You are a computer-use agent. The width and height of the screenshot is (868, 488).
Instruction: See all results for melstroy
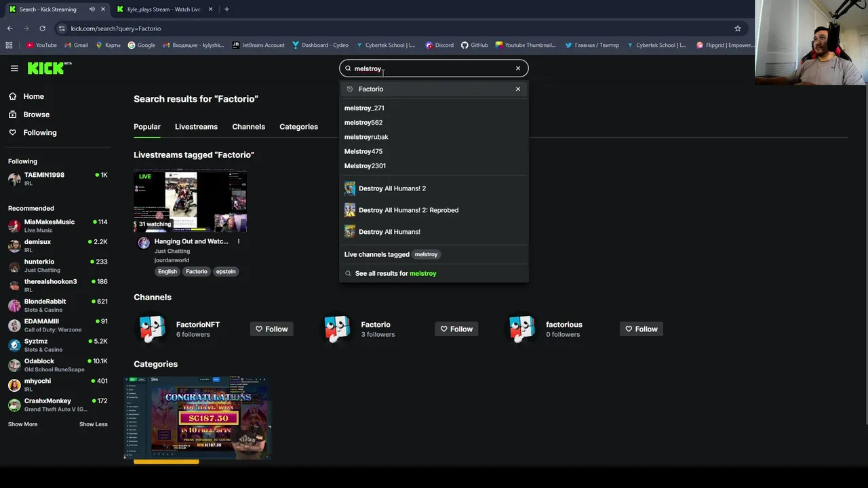(434, 273)
